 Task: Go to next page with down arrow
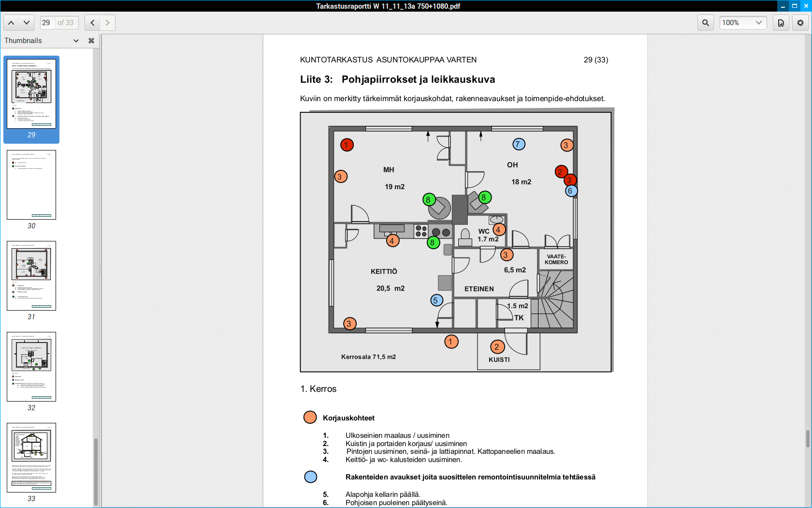pyautogui.click(x=27, y=23)
